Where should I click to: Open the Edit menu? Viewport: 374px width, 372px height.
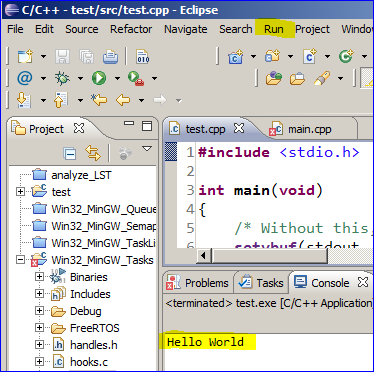pyautogui.click(x=44, y=29)
